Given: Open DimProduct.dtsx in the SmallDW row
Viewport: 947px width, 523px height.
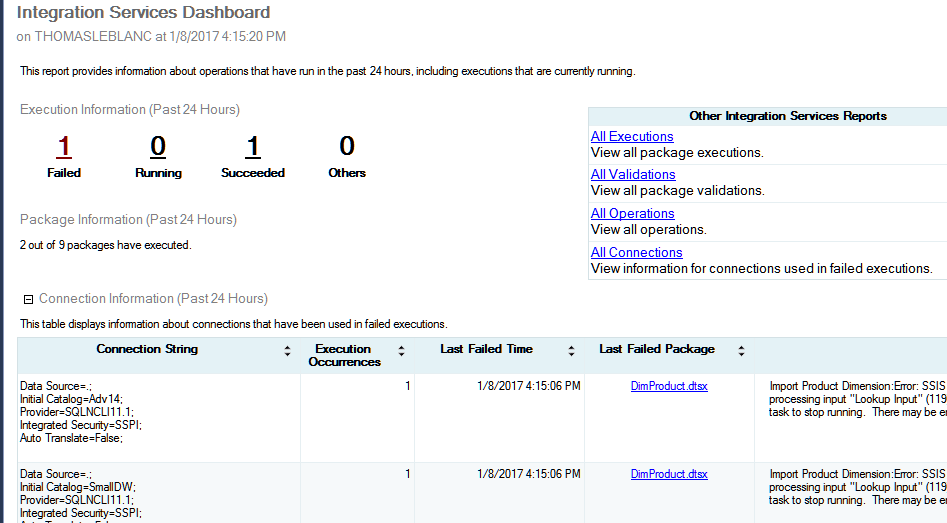Looking at the screenshot, I should click(669, 474).
